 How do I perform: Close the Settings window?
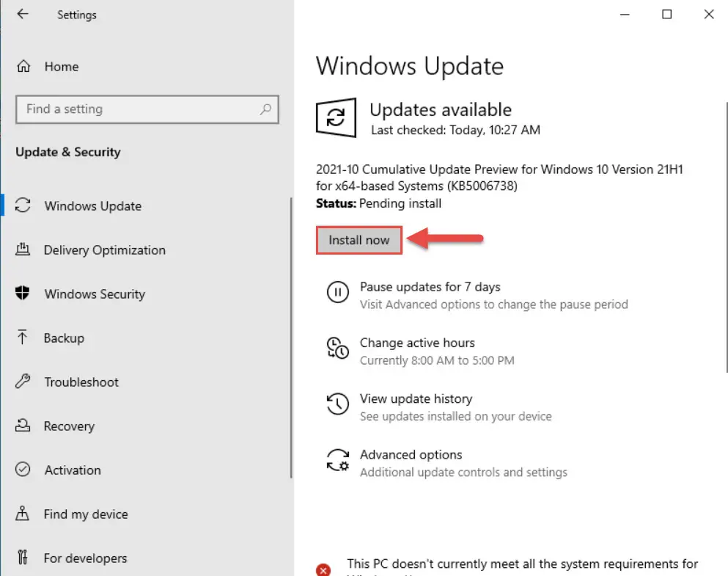708,15
